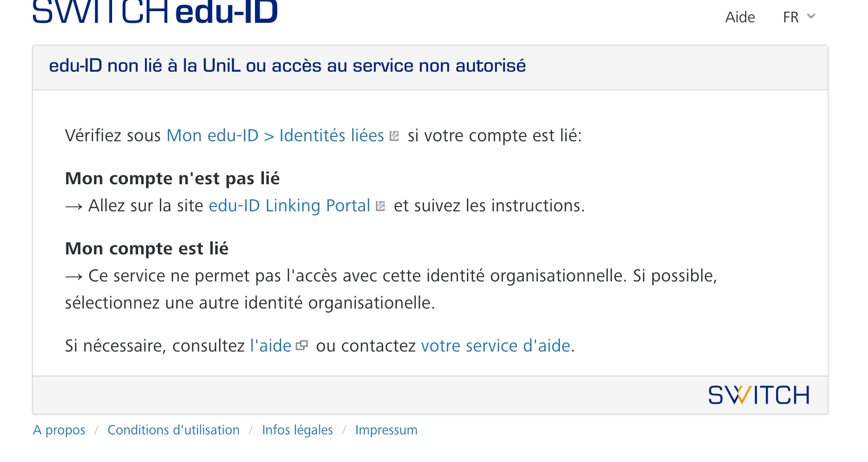Click the 'edu-ID non lié à la UniL' title
This screenshot has height=462, width=868.
287,66
